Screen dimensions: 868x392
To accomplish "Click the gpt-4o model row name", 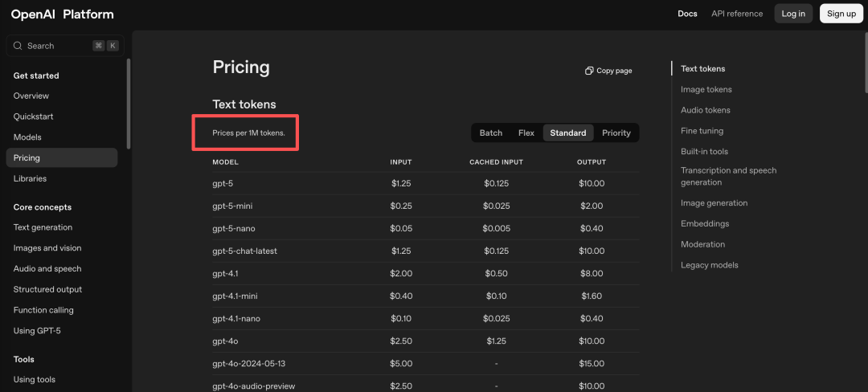I will point(225,341).
